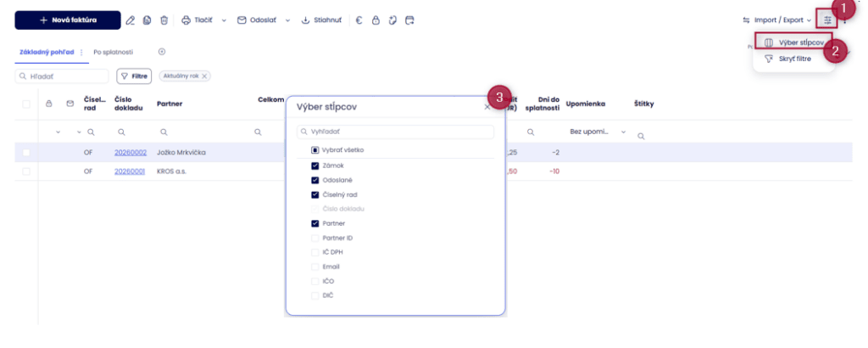Click the add new view plus icon
Viewport: 868px width, 348px height.
162,52
